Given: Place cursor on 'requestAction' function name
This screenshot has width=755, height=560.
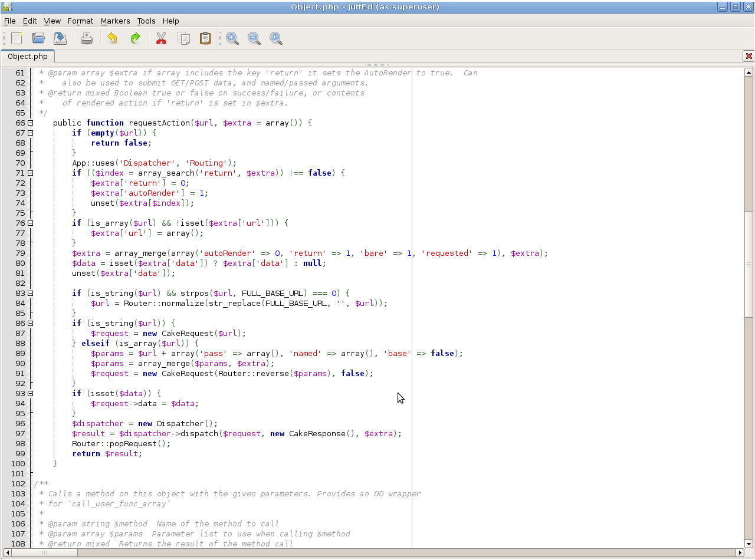Looking at the screenshot, I should pyautogui.click(x=159, y=123).
